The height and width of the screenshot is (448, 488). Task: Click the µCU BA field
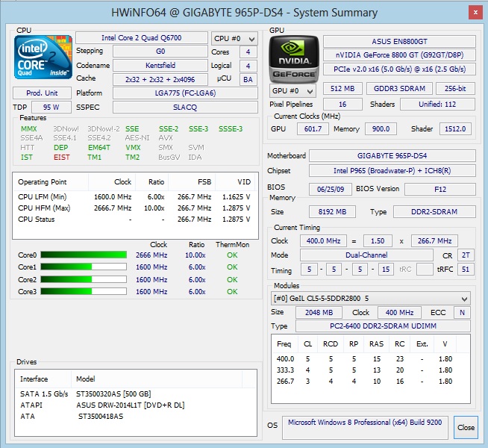[248, 80]
